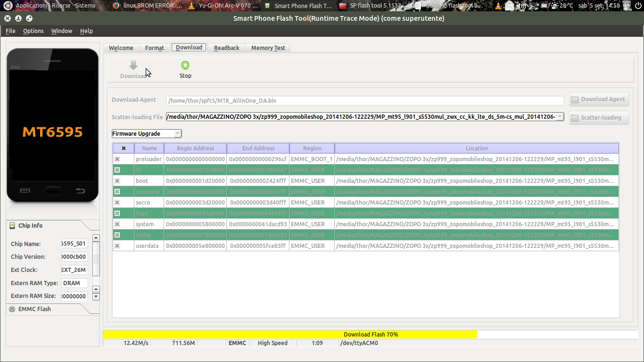Click the Extern RAM Type DRAM field
The width and height of the screenshot is (644, 362).
tap(74, 283)
